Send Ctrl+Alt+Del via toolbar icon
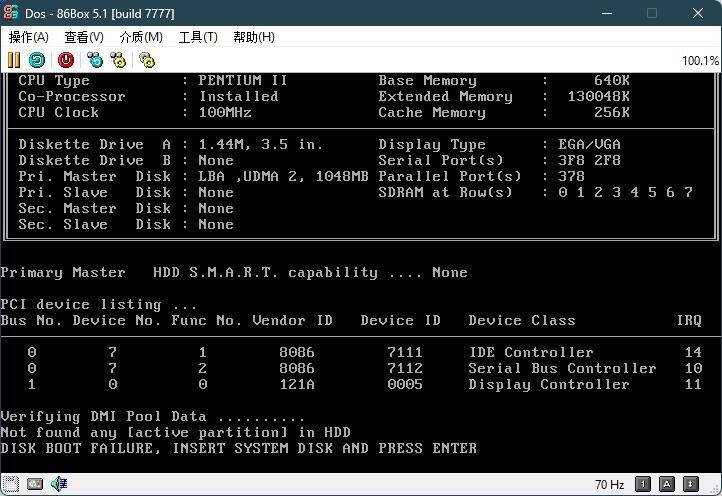 pos(95,60)
